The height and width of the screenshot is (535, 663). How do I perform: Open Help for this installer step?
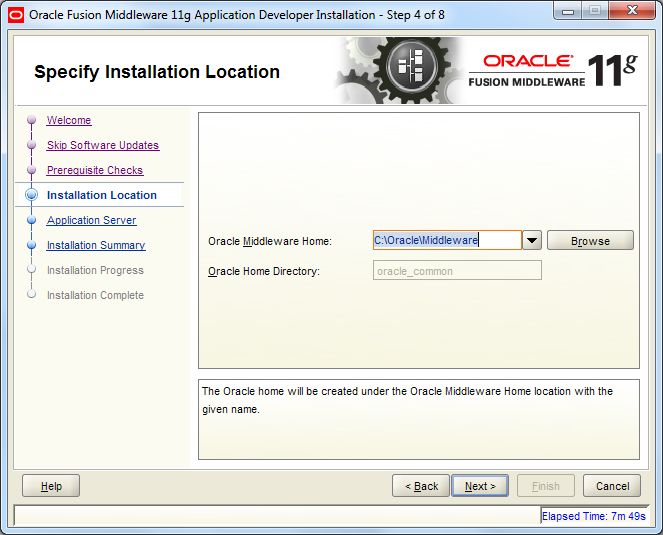(x=51, y=486)
